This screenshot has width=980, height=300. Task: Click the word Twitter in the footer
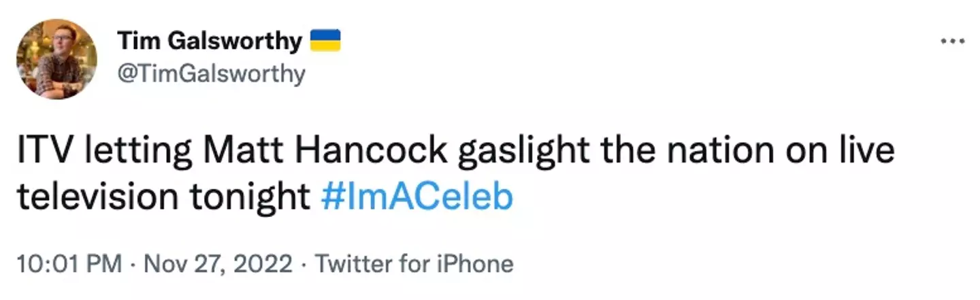tap(355, 263)
